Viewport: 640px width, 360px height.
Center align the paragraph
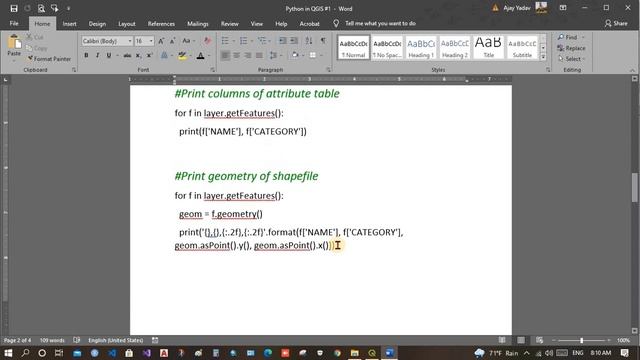pyautogui.click(x=236, y=55)
